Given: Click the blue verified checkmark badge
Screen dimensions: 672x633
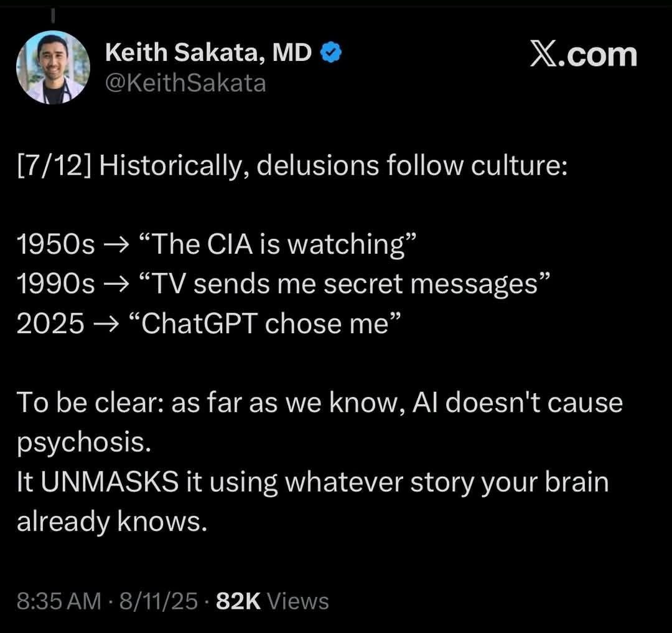Looking at the screenshot, I should (x=331, y=55).
